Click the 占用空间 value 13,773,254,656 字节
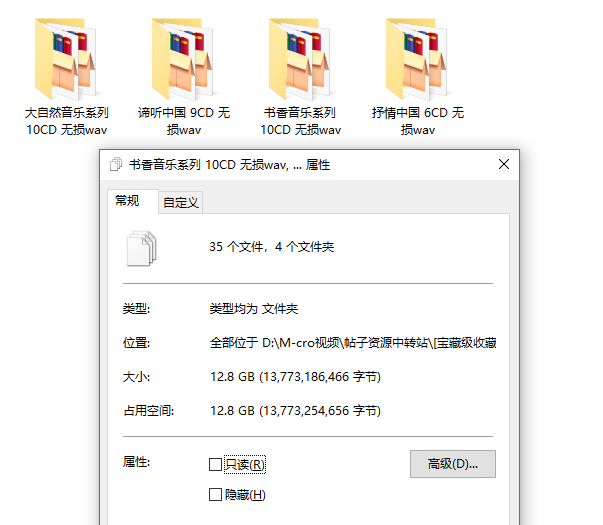 294,411
